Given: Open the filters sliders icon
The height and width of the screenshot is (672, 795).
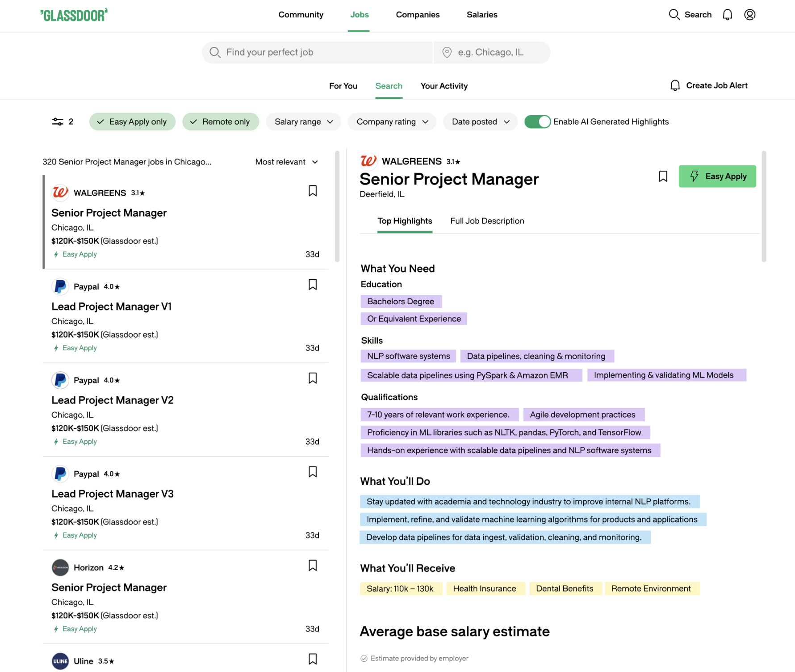Looking at the screenshot, I should (58, 122).
